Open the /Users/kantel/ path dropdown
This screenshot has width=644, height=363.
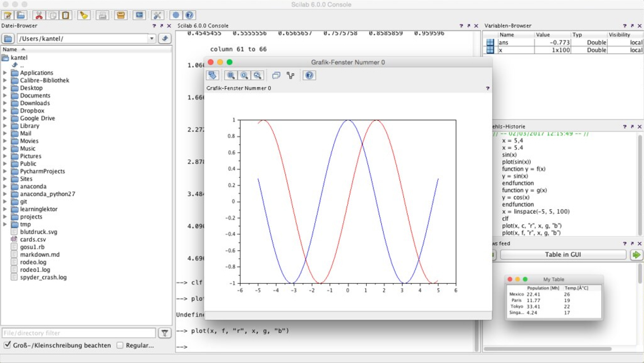tap(152, 38)
